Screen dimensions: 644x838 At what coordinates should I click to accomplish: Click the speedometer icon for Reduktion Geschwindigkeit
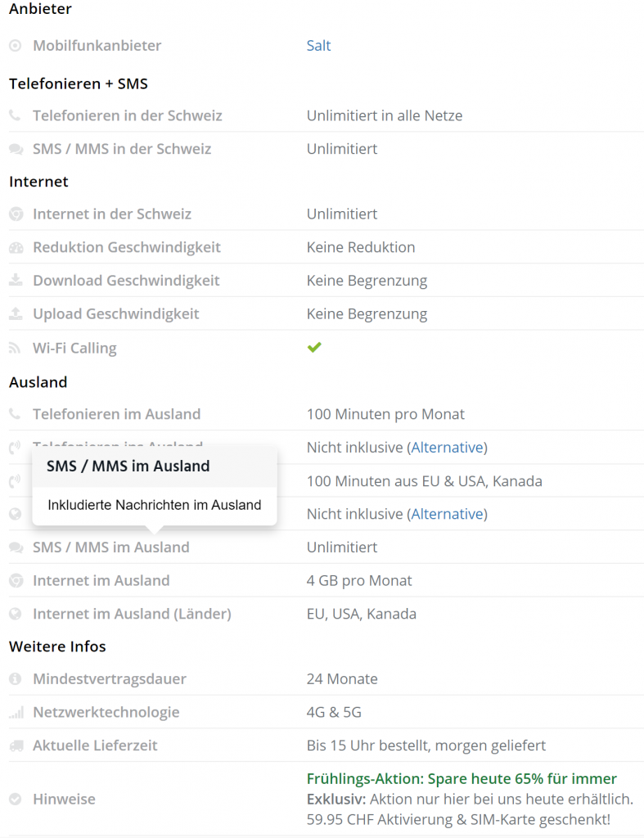point(16,248)
